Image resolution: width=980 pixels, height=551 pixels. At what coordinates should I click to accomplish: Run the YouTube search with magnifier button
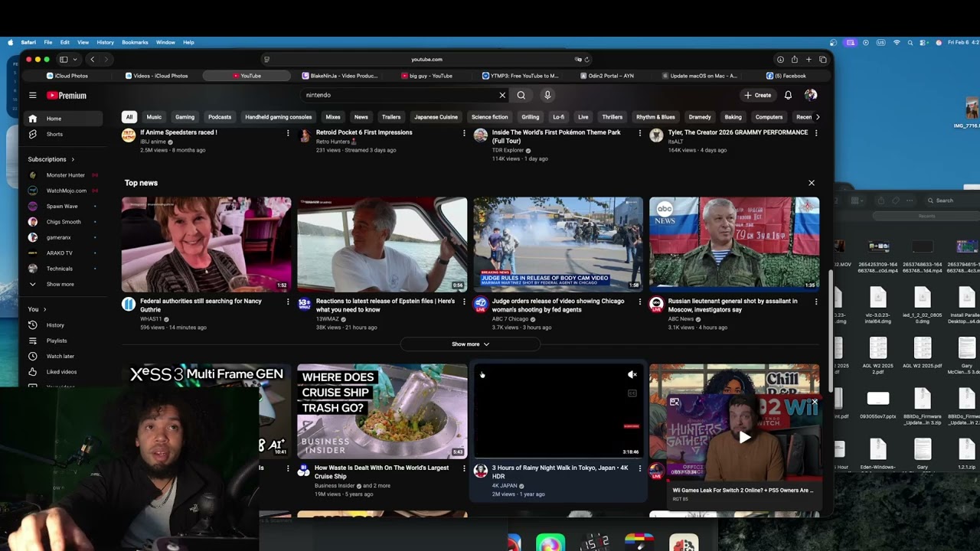[521, 95]
